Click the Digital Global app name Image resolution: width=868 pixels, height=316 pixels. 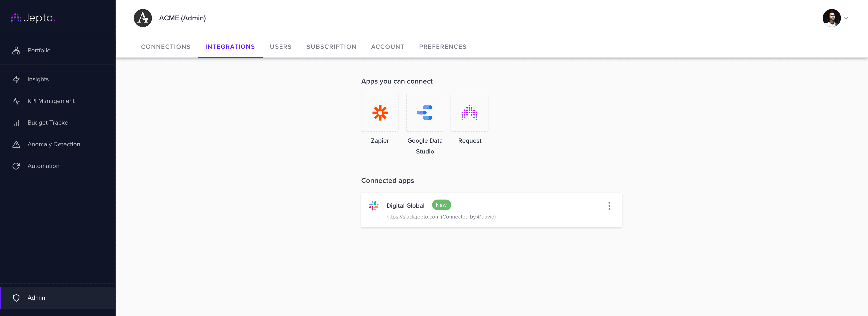(405, 206)
